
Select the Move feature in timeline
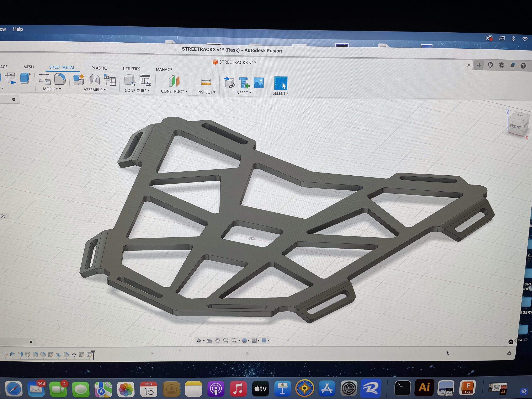click(74, 355)
